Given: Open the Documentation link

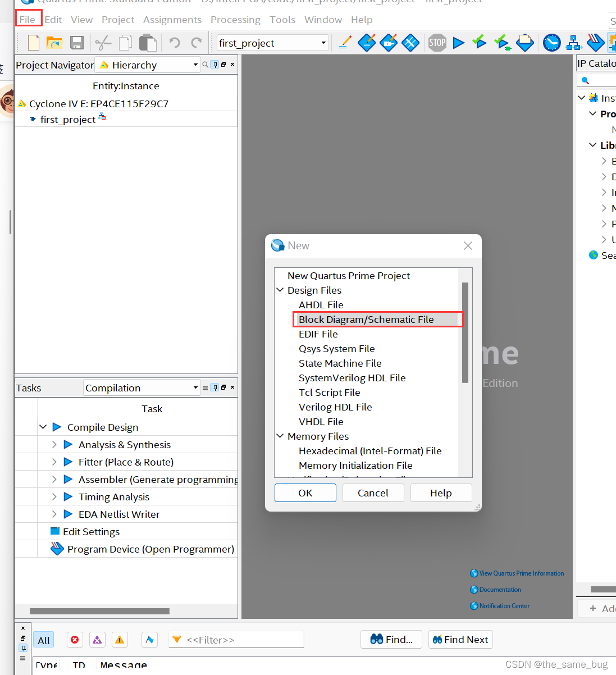Looking at the screenshot, I should 500,590.
